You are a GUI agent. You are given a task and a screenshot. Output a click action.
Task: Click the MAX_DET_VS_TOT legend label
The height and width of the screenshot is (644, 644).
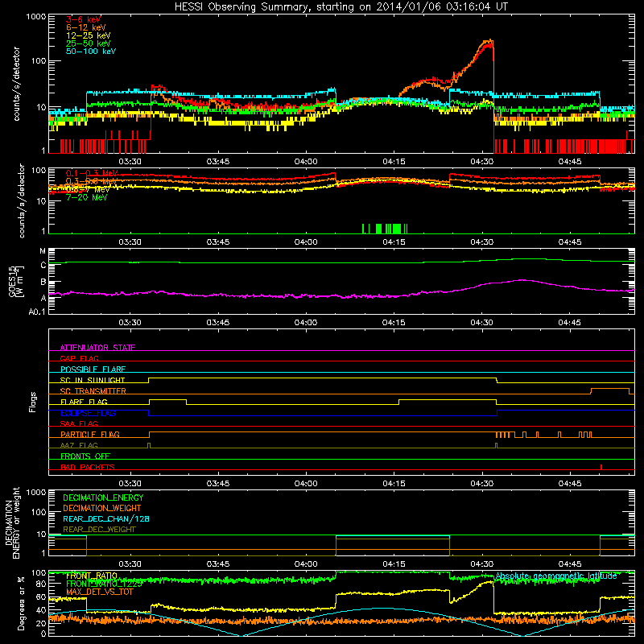pyautogui.click(x=100, y=592)
